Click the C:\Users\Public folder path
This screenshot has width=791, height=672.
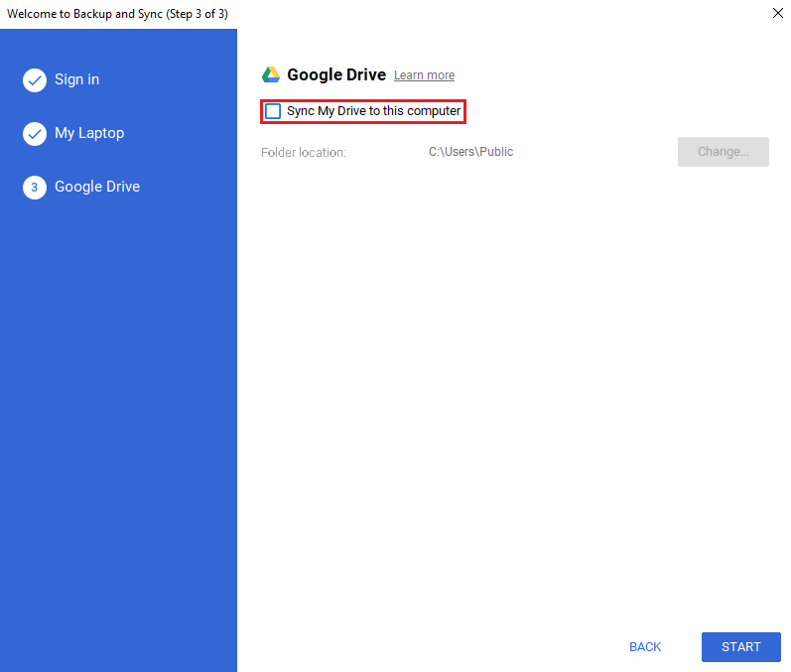(x=470, y=152)
